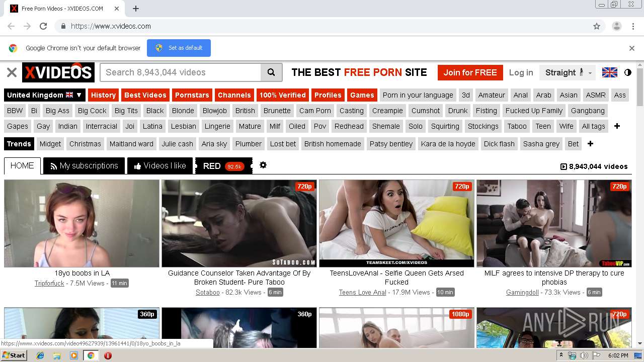The image size is (644, 362).
Task: Select the Christmas trend tag
Action: pos(85,144)
